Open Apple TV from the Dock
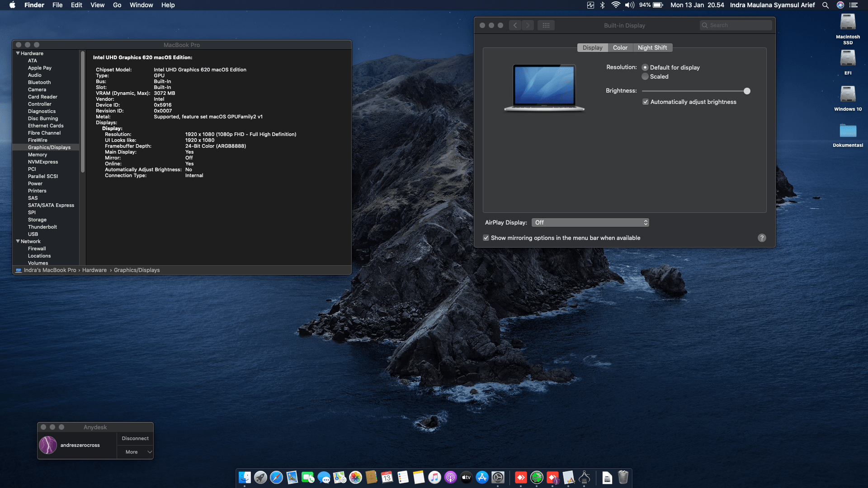The height and width of the screenshot is (488, 868). [x=466, y=477]
